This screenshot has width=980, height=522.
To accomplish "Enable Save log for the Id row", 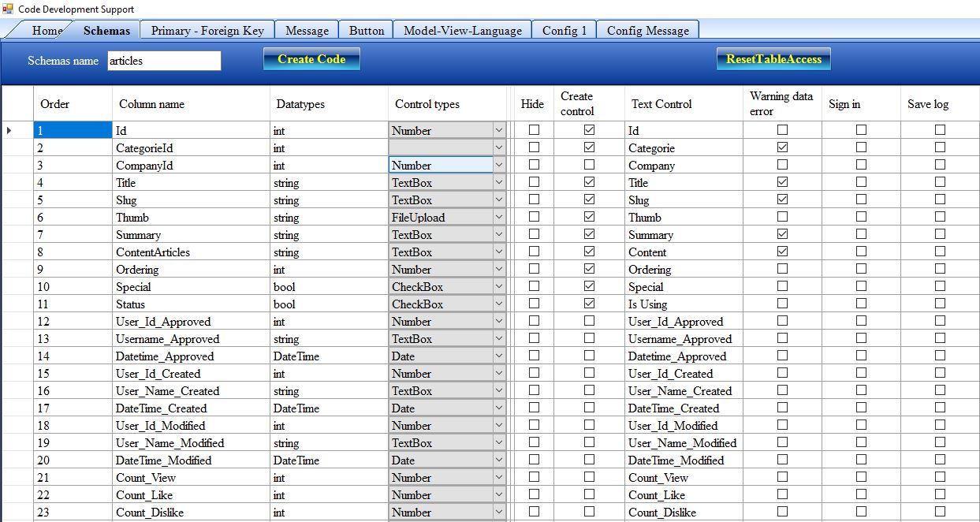I will point(940,130).
